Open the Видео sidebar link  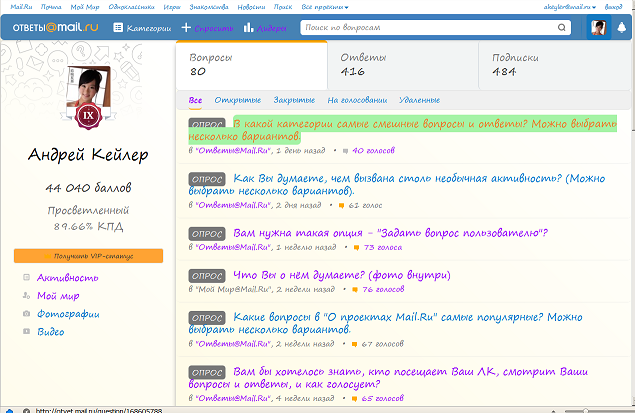[x=51, y=332]
